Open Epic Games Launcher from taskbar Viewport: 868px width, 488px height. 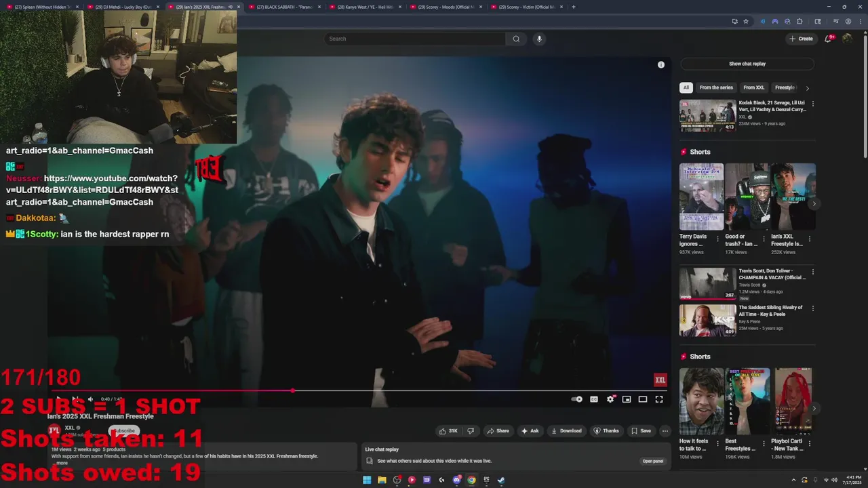click(x=486, y=480)
